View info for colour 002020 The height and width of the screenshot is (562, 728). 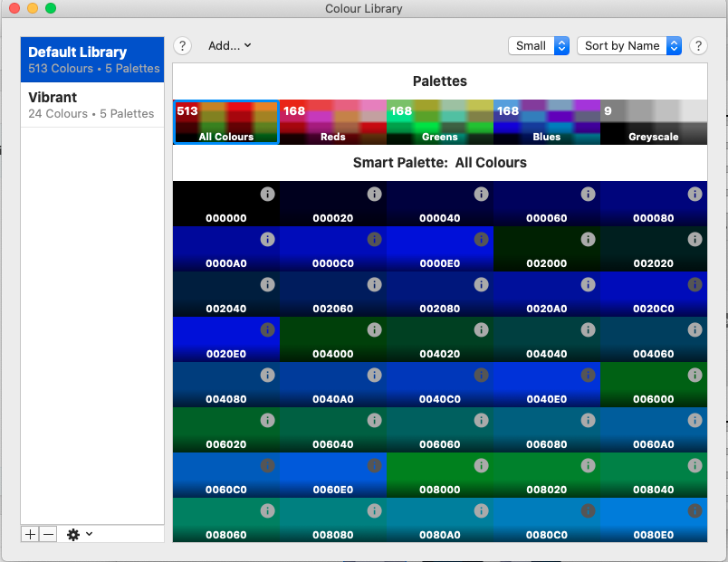[x=694, y=239]
